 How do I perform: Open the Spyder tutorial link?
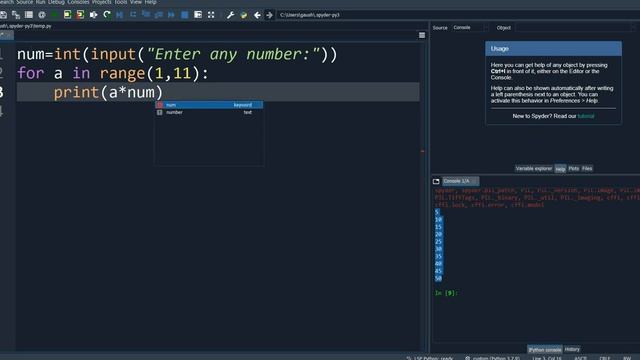tap(586, 116)
